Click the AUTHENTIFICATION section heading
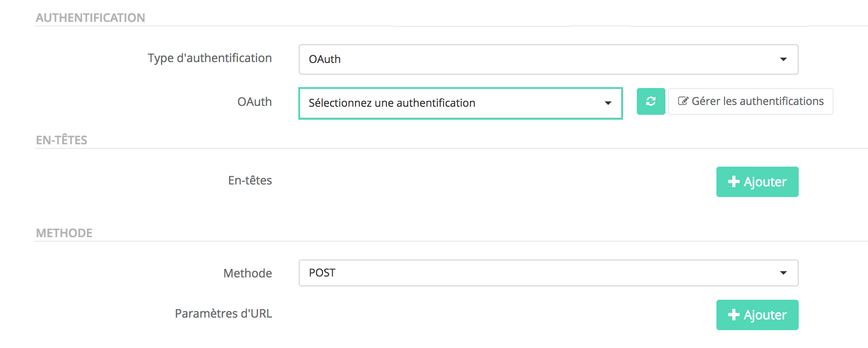The image size is (868, 348). [x=90, y=18]
